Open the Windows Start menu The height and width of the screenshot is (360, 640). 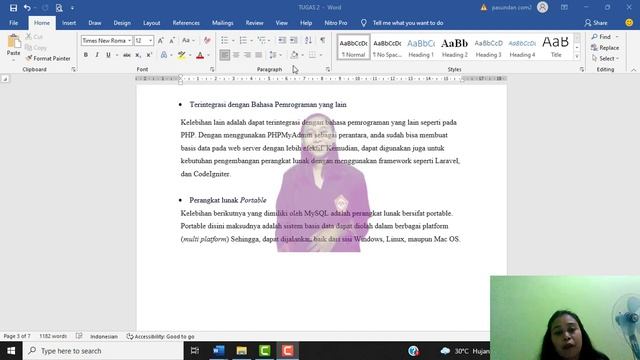click(x=11, y=351)
